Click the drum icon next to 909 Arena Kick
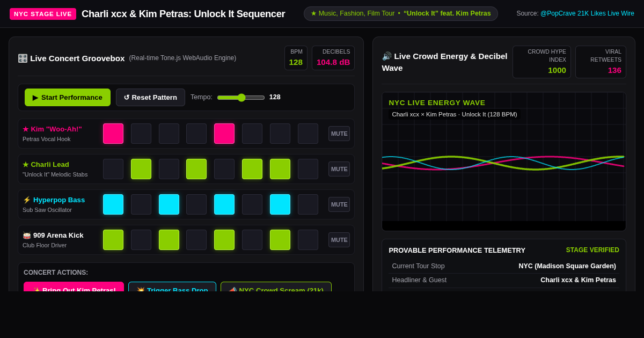The image size is (644, 338). 27,236
